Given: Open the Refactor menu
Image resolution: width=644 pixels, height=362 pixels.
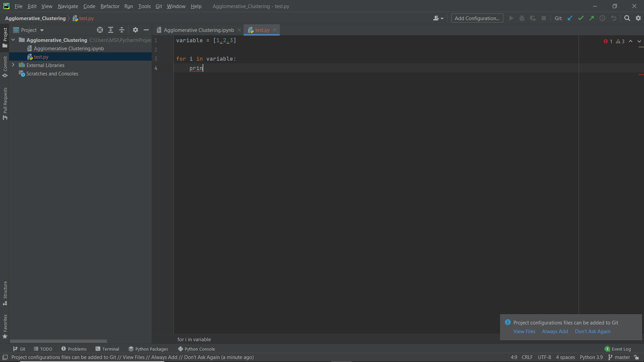Looking at the screenshot, I should pyautogui.click(x=110, y=6).
